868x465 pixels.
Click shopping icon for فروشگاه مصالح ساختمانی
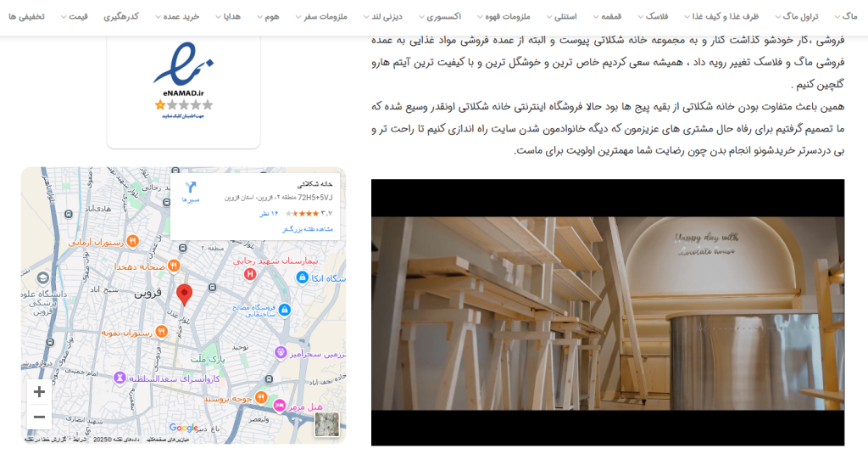click(285, 309)
